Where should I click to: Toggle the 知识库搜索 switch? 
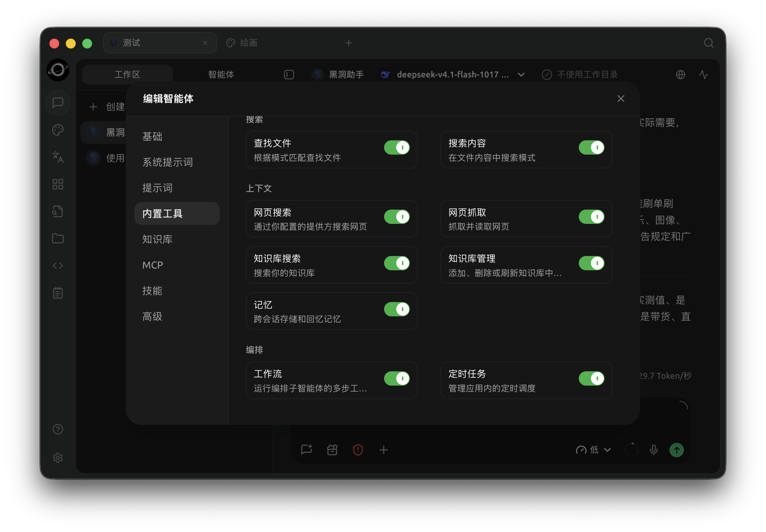(397, 263)
